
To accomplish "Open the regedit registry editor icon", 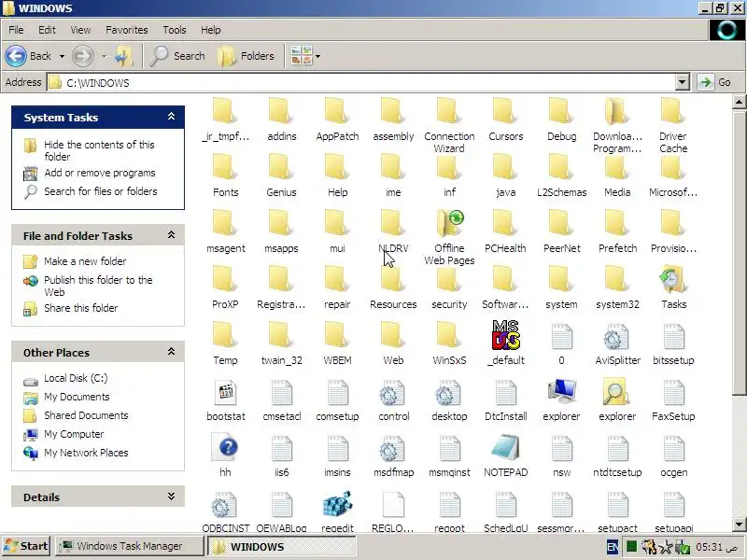I will [x=337, y=505].
